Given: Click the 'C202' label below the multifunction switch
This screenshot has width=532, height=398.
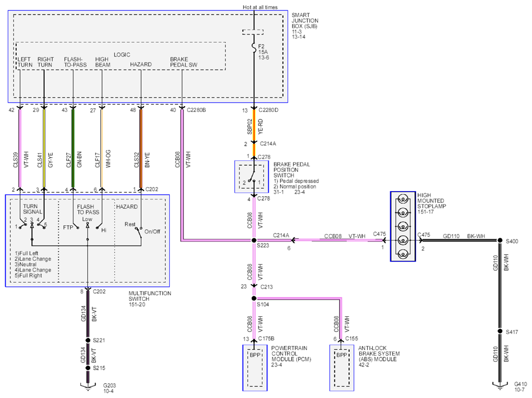Looking at the screenshot, I should coord(99,291).
